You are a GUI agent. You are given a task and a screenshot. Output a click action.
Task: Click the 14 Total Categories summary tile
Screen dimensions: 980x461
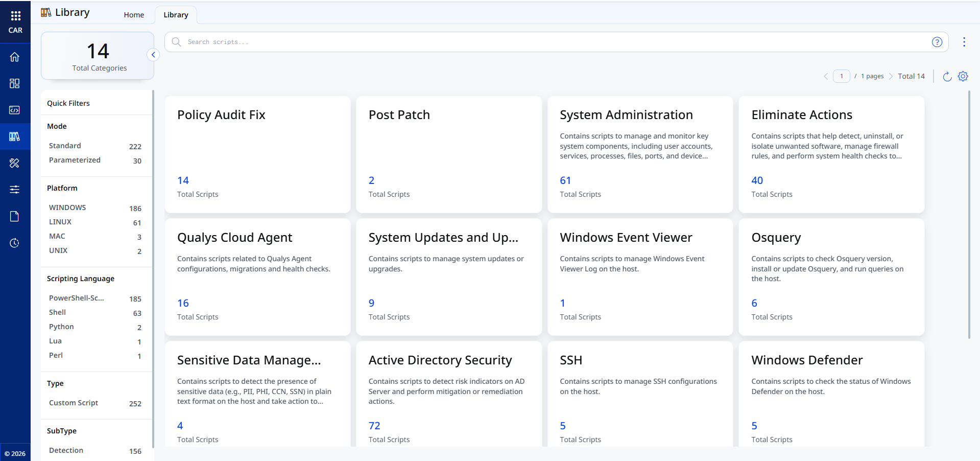98,56
